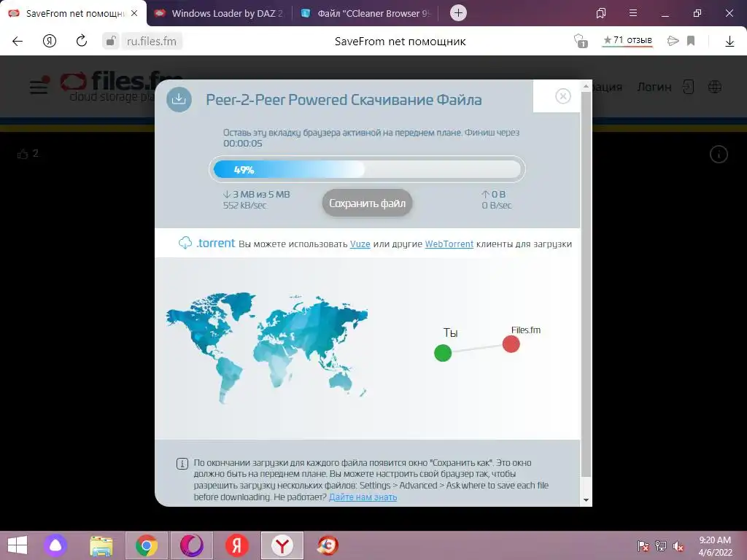Click the ru.files.fm address field
Image resolution: width=747 pixels, height=560 pixels.
click(x=152, y=42)
